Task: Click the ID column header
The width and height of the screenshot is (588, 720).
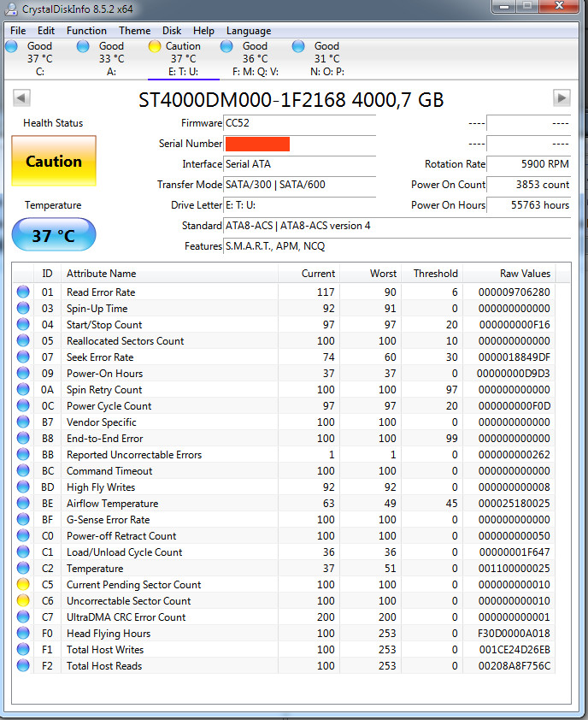Action: pyautogui.click(x=47, y=274)
